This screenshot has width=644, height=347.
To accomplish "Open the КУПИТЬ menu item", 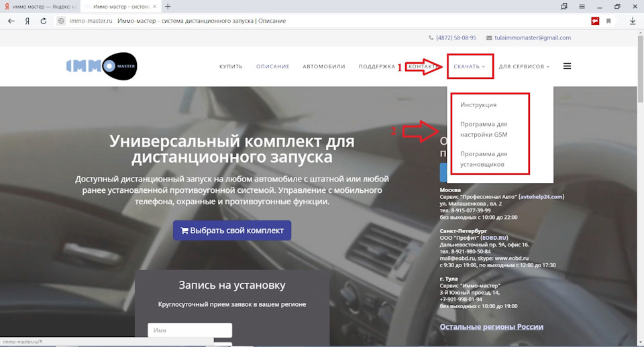I will 231,66.
